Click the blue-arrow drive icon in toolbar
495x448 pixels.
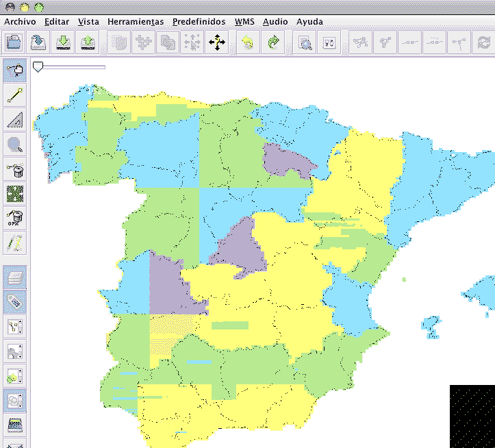[x=38, y=42]
